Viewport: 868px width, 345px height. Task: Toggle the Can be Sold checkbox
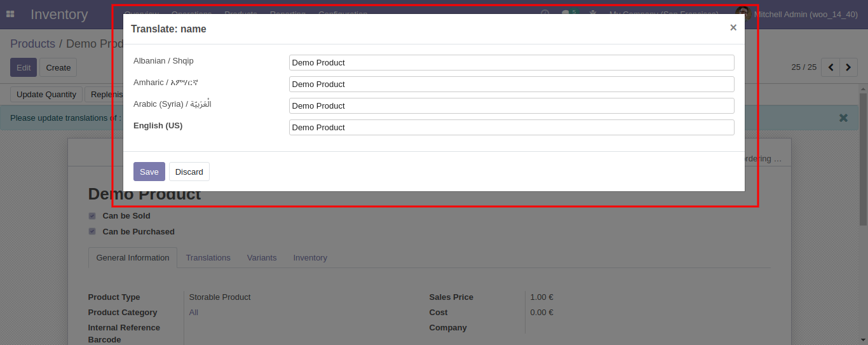click(92, 216)
